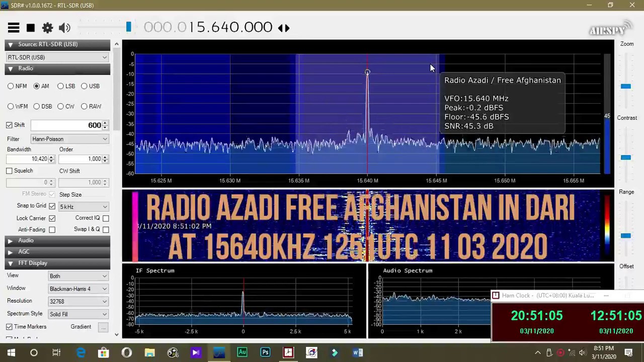Enable the Squelch checkbox
Viewport: 644px width, 362px height.
coord(9,171)
